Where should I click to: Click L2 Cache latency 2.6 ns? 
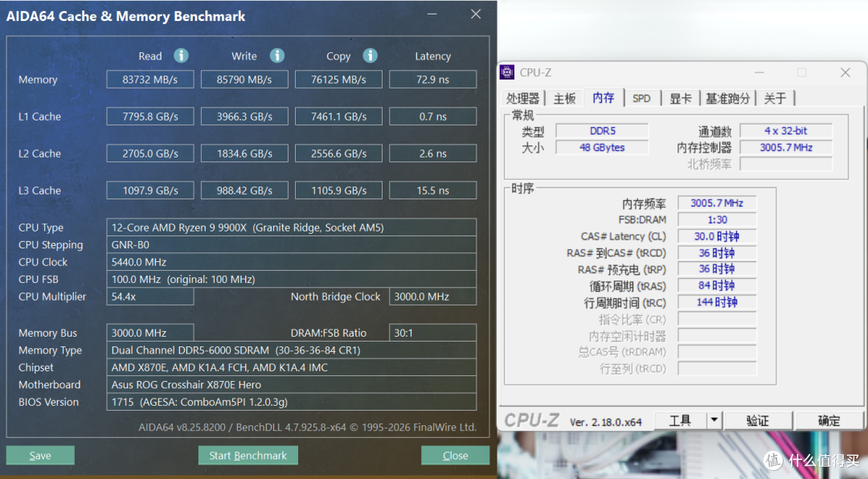coord(433,154)
